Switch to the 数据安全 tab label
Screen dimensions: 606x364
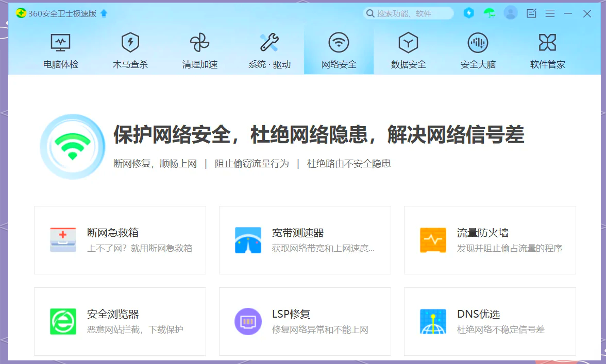point(409,64)
